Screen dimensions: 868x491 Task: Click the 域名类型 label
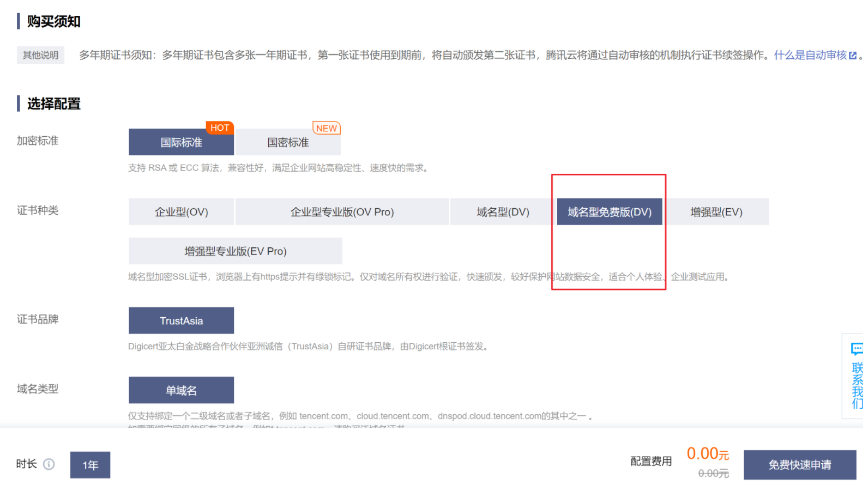point(38,389)
